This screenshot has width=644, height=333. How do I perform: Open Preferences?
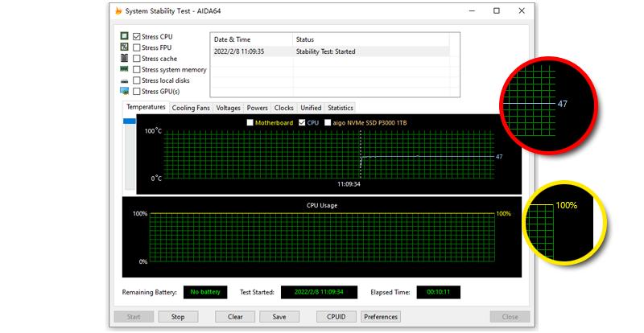coord(381,317)
